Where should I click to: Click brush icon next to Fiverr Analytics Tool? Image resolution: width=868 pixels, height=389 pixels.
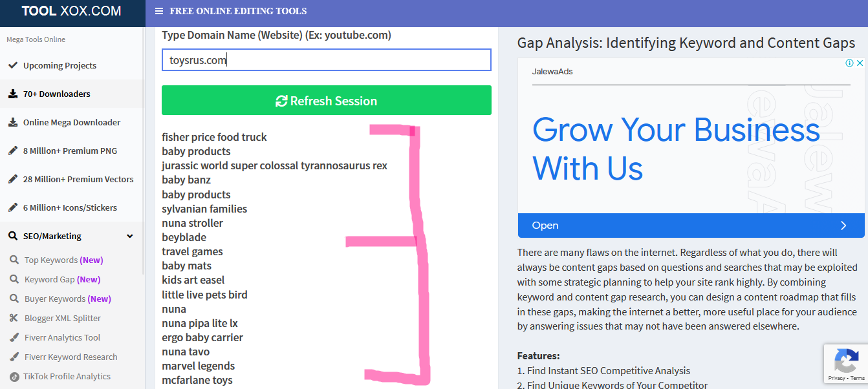coord(13,337)
